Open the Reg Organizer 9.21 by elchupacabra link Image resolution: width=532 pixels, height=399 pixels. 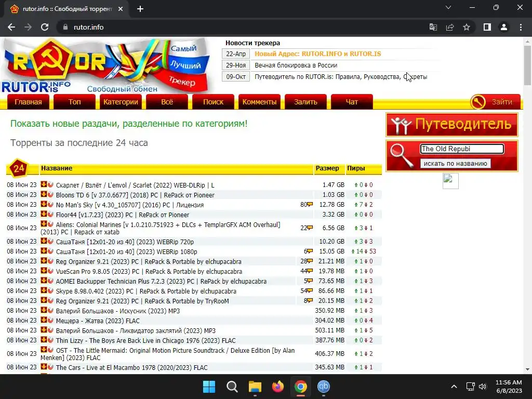tap(149, 262)
